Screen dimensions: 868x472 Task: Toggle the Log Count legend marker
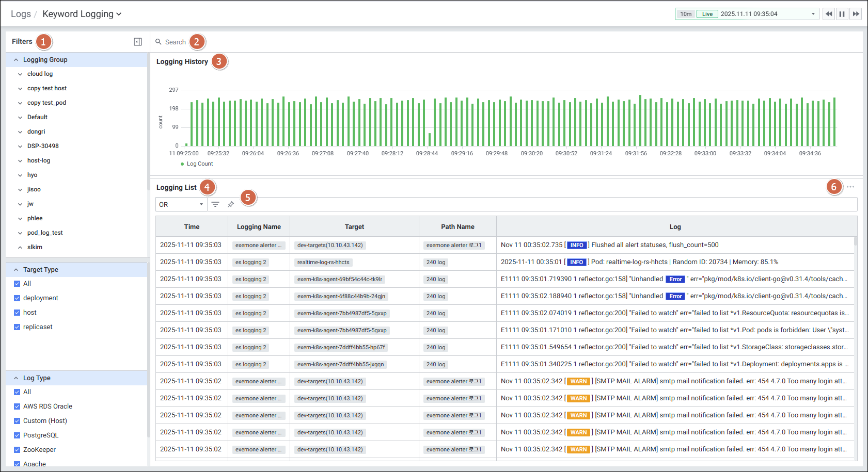(x=182, y=164)
